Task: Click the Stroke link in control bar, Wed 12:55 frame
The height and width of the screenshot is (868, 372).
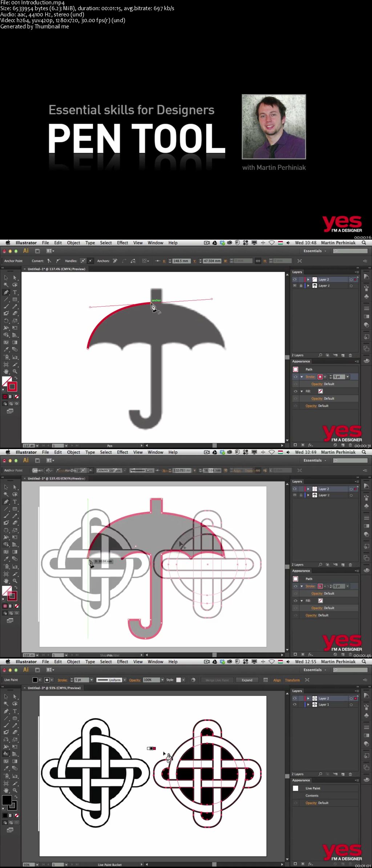Action: click(62, 680)
